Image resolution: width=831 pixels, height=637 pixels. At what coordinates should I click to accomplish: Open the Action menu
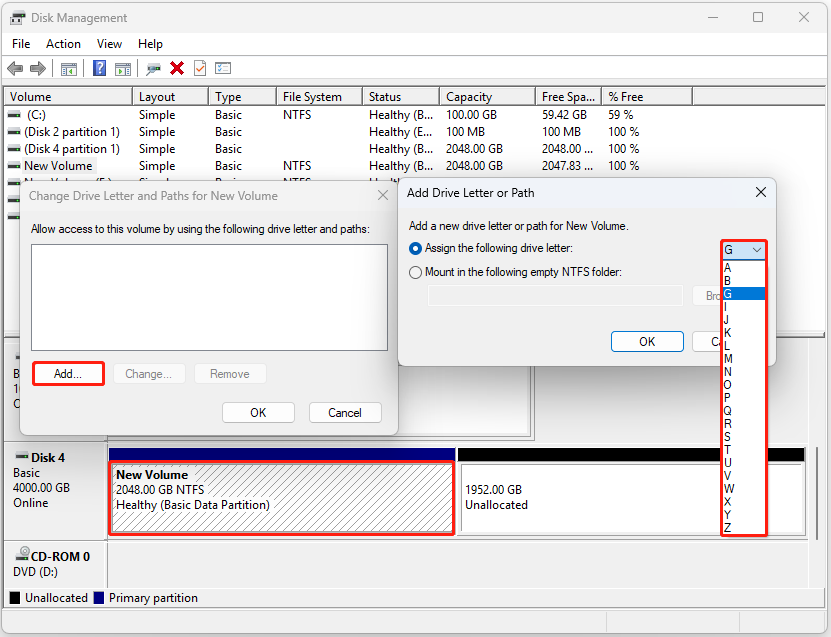click(63, 43)
